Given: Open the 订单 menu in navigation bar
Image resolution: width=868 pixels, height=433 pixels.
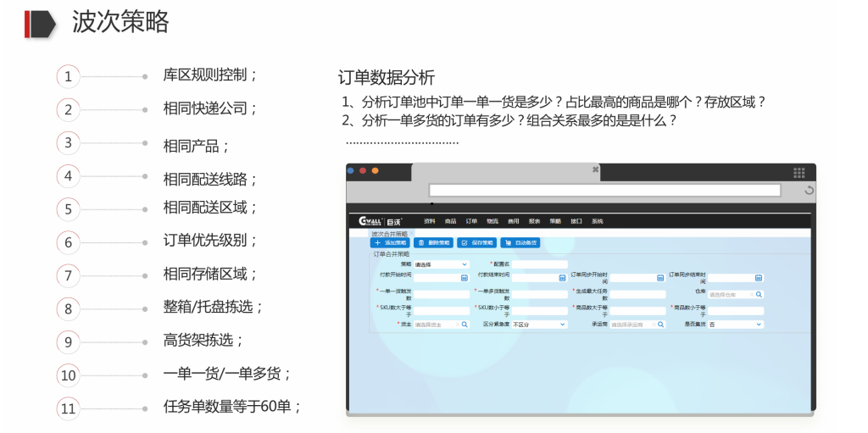Looking at the screenshot, I should click(471, 221).
